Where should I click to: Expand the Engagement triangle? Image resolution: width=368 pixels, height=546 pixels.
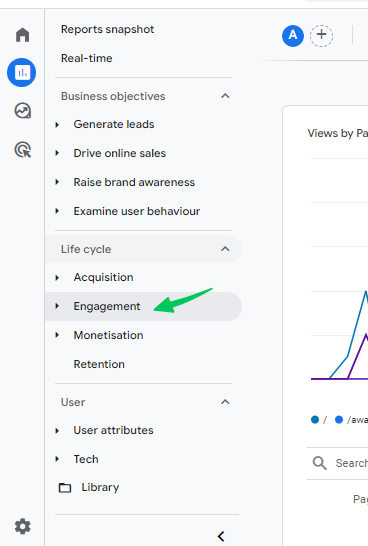click(57, 306)
